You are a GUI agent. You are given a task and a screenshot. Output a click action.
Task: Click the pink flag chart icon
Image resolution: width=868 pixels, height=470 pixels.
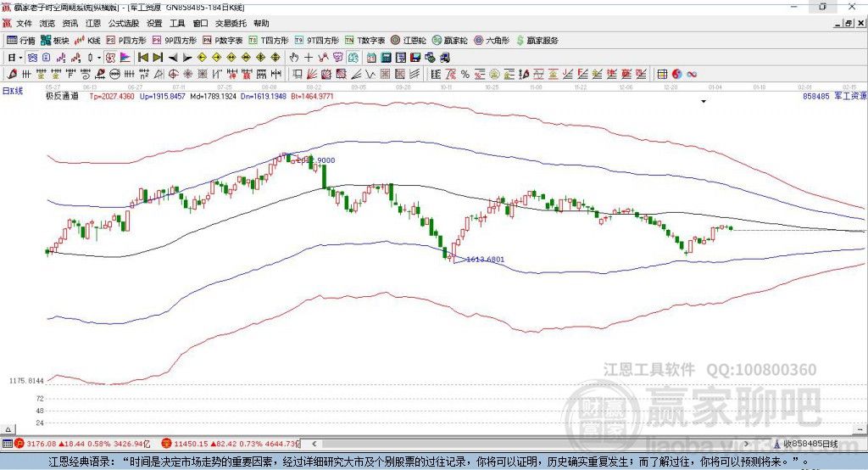pyautogui.click(x=125, y=58)
